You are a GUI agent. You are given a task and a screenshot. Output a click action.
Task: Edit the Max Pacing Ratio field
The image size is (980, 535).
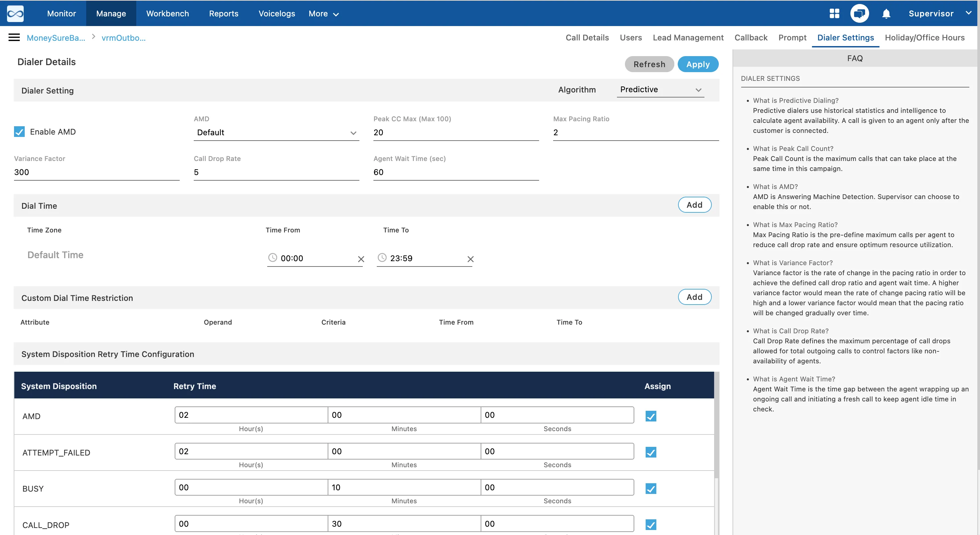pos(636,133)
